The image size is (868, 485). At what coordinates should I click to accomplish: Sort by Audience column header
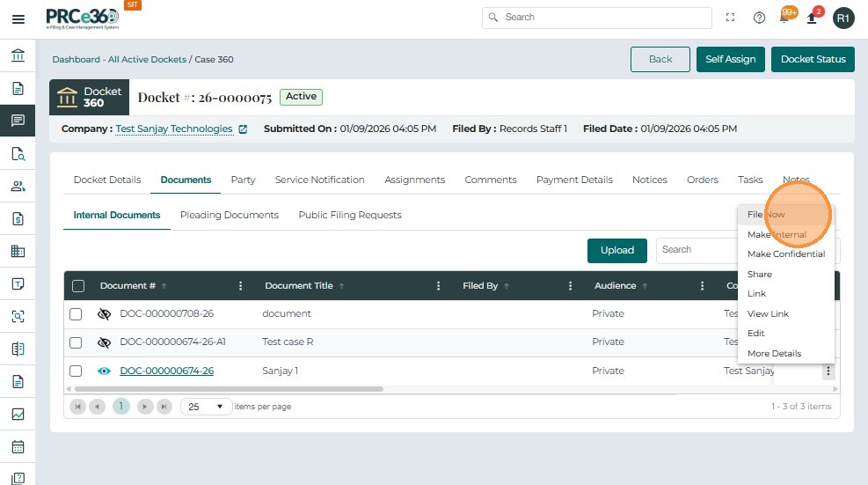tap(615, 286)
